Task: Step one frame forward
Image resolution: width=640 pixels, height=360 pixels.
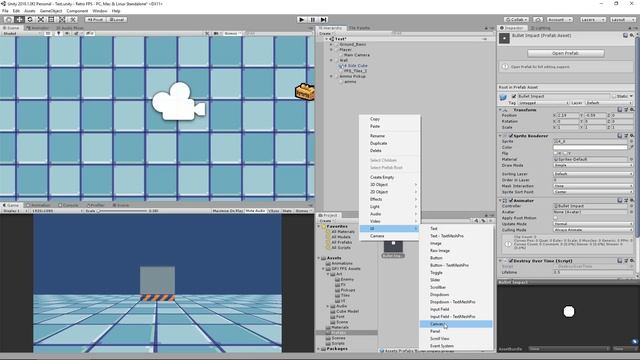Action: (x=323, y=20)
